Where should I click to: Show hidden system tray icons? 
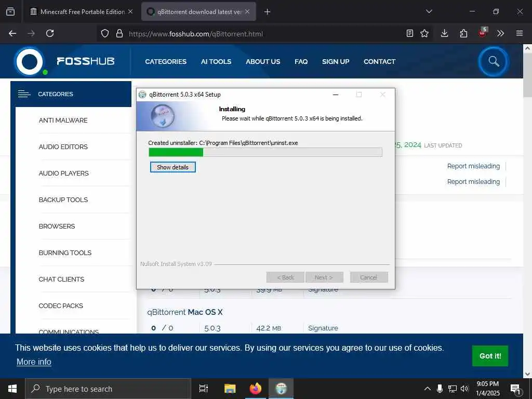click(428, 389)
